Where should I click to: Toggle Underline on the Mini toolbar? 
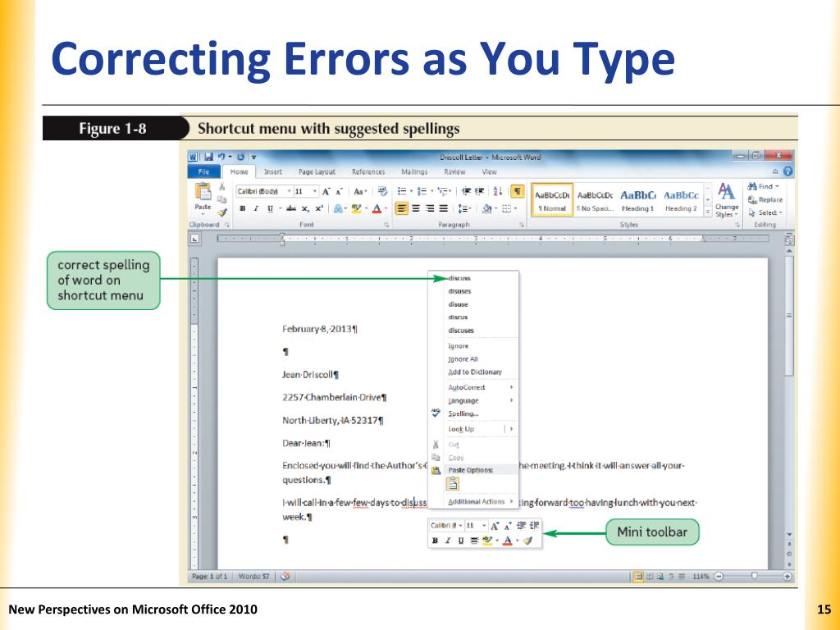point(461,541)
